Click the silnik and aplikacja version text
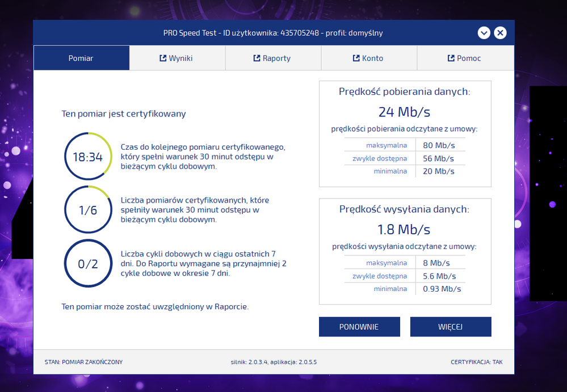 point(274,362)
